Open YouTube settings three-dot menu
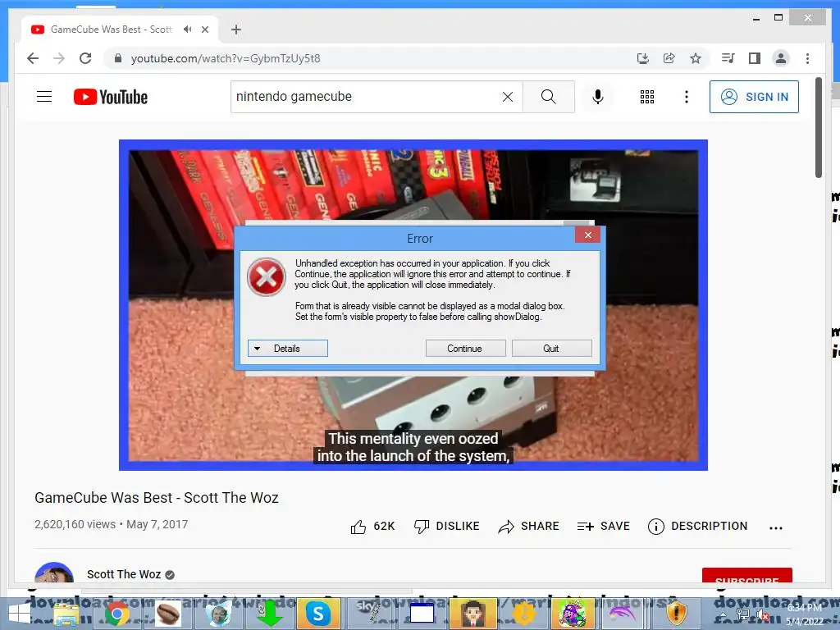 [687, 97]
